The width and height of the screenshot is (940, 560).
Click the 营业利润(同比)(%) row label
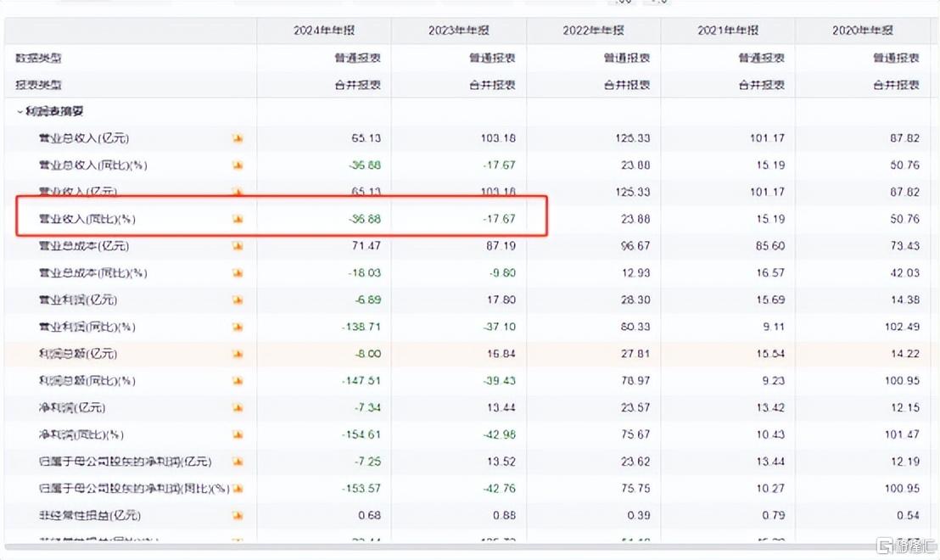click(x=87, y=328)
